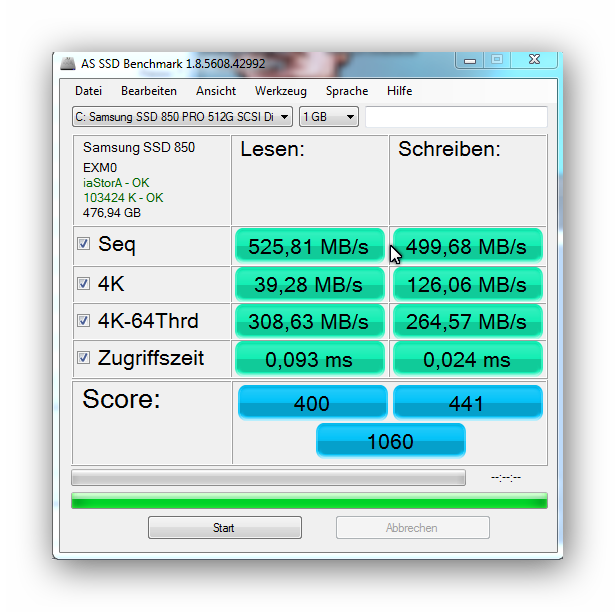Uncheck the 4K test checkbox

click(83, 283)
